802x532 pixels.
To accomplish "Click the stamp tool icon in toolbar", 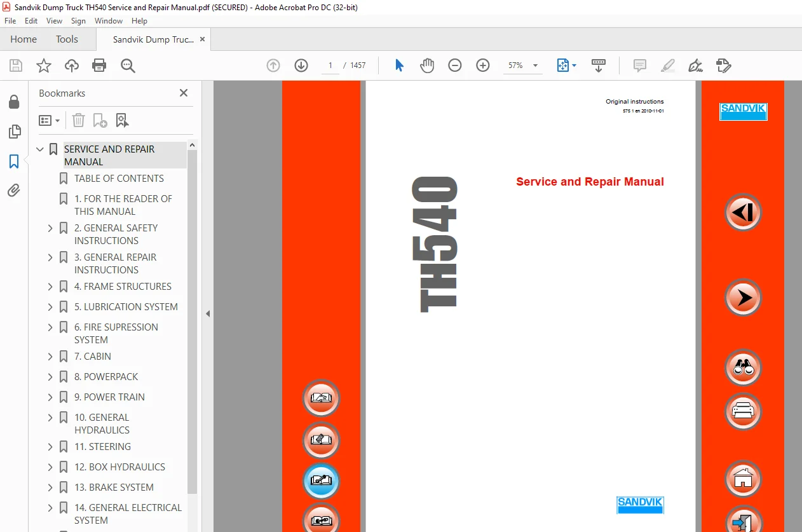I will 724,65.
